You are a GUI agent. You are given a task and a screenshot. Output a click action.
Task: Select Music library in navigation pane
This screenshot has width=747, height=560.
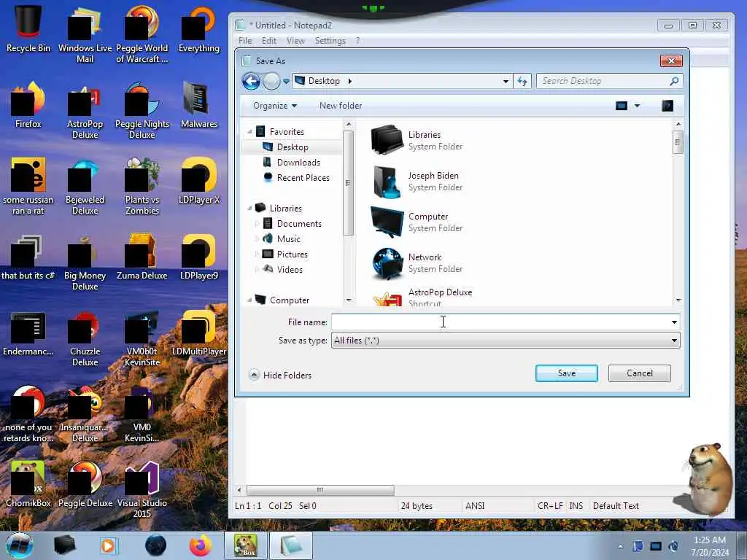tap(288, 238)
